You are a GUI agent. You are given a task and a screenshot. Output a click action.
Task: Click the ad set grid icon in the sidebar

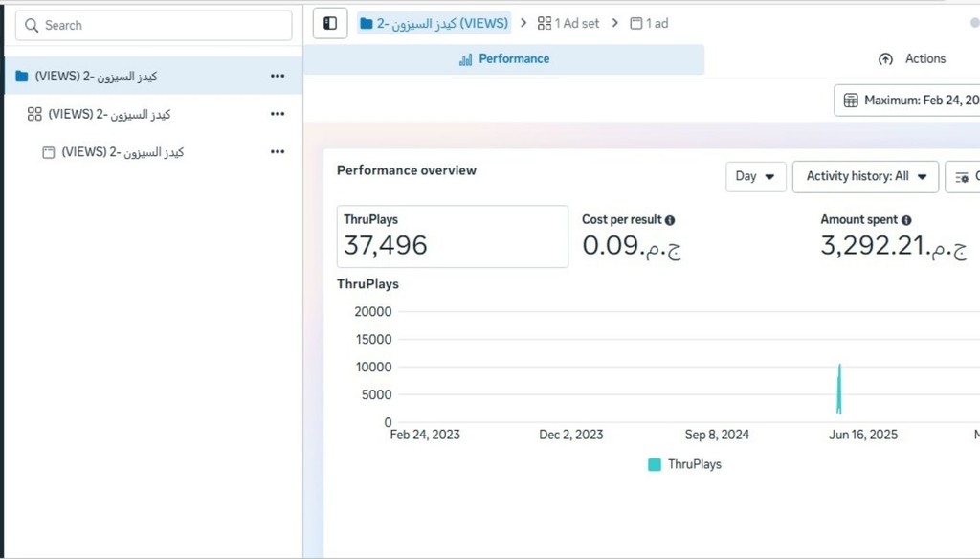tap(34, 114)
